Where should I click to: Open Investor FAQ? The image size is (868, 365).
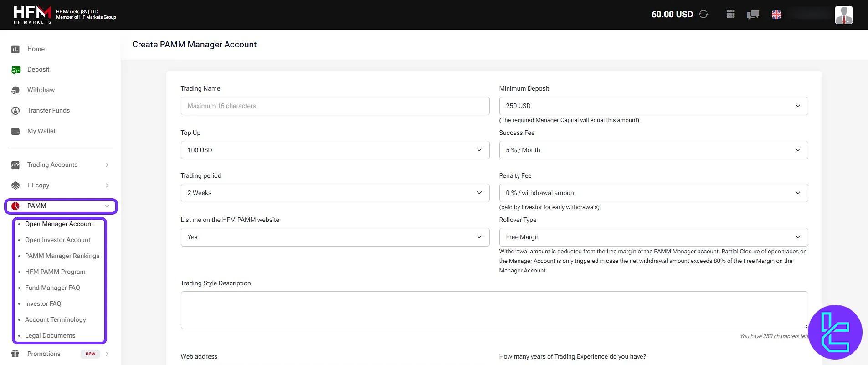[43, 303]
